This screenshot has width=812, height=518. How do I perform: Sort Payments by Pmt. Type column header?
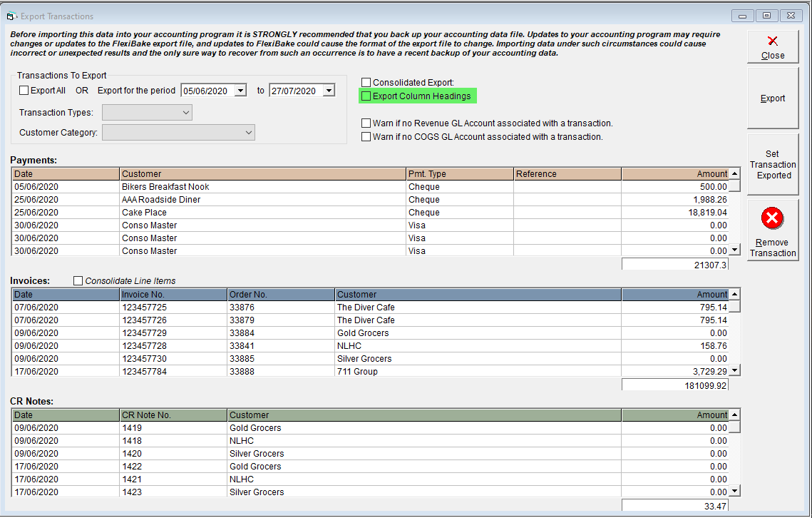(x=460, y=173)
